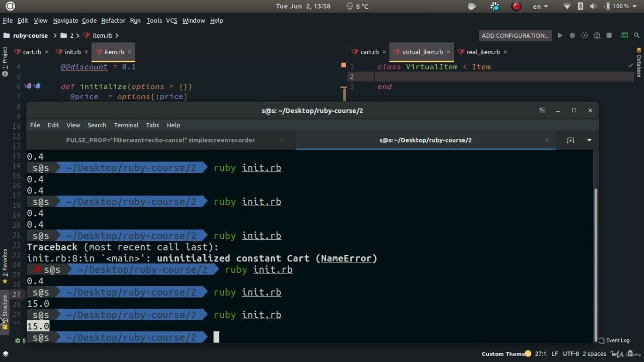
Task: Click the NameError text in the terminal traceback
Action: (346, 258)
